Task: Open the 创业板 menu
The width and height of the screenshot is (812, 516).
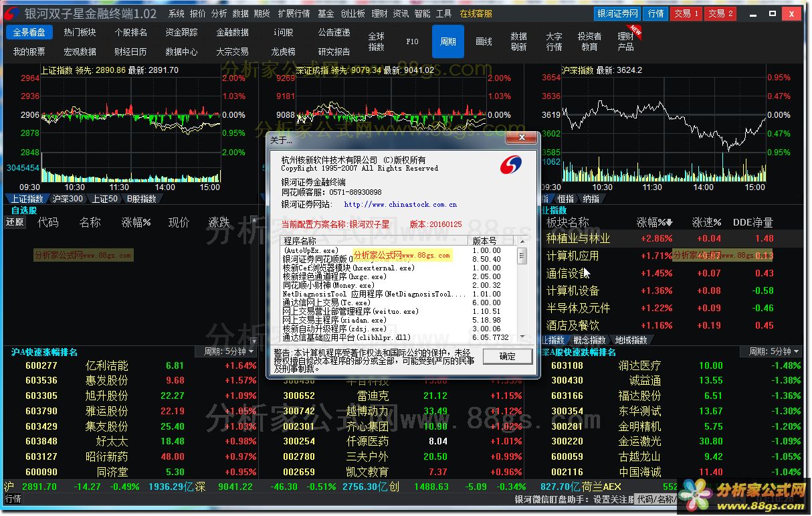Action: point(353,13)
